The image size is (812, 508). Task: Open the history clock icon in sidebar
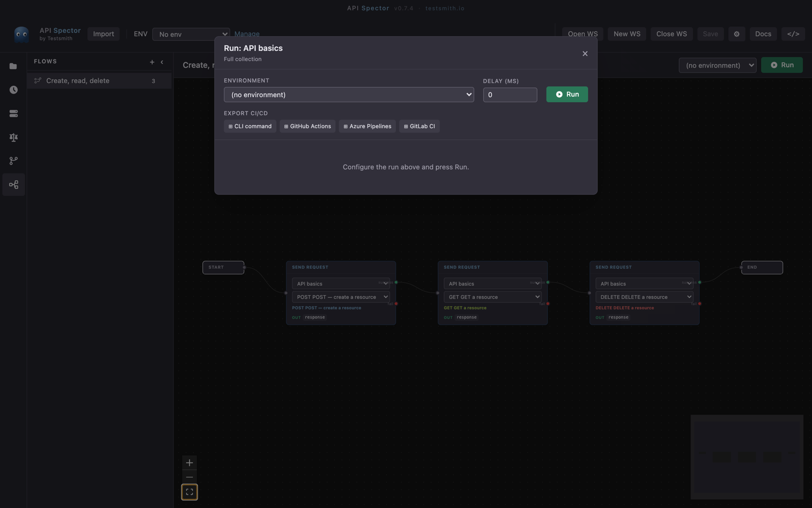click(13, 90)
